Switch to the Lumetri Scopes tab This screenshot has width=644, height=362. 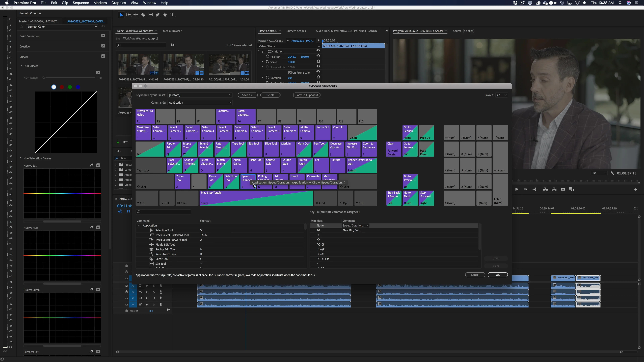[x=296, y=31]
